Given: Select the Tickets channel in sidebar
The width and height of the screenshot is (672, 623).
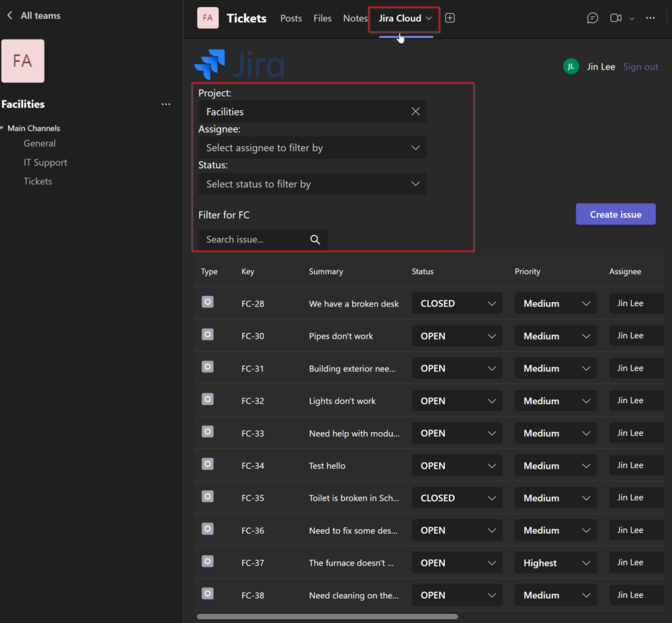Looking at the screenshot, I should pos(37,181).
